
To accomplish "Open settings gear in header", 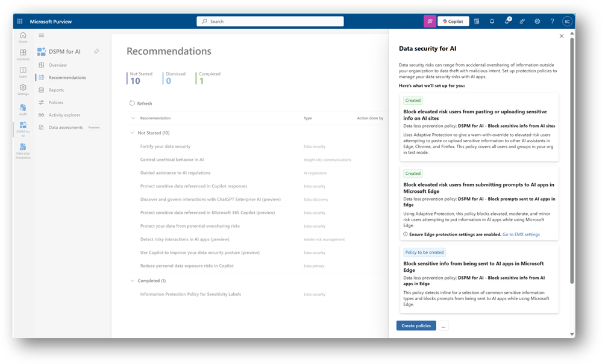I will 537,22.
